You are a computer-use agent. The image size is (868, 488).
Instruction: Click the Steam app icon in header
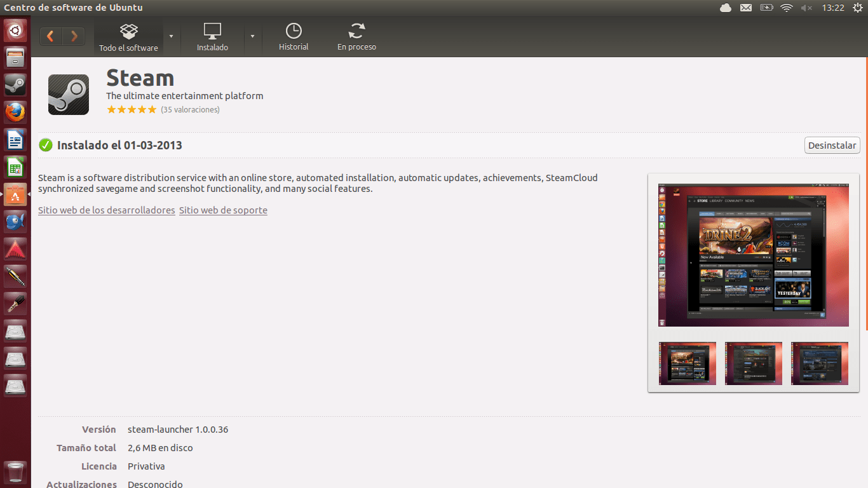tap(69, 95)
